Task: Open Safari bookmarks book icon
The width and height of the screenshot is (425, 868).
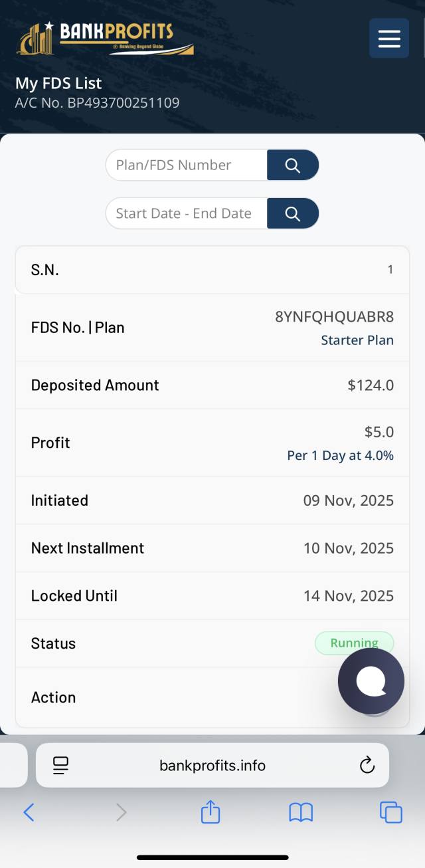Action: click(301, 812)
